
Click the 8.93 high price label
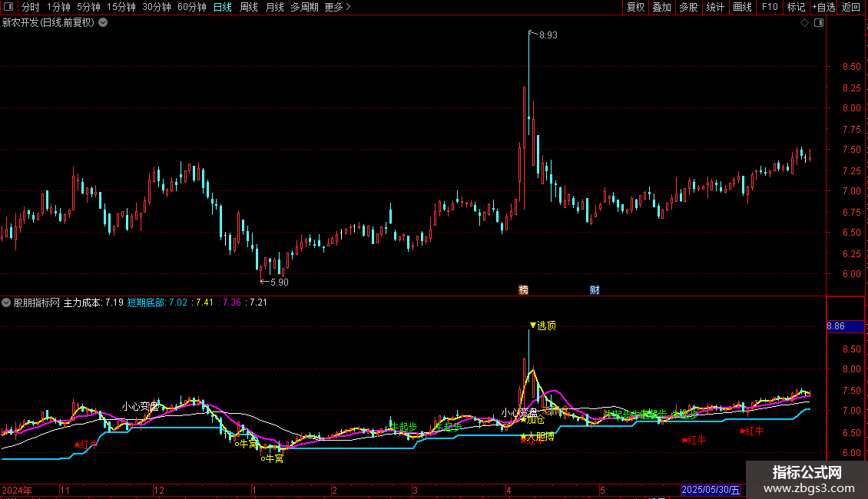(x=548, y=35)
